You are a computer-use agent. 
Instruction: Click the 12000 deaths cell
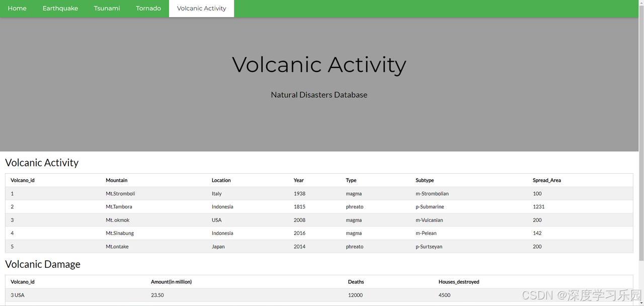(355, 295)
